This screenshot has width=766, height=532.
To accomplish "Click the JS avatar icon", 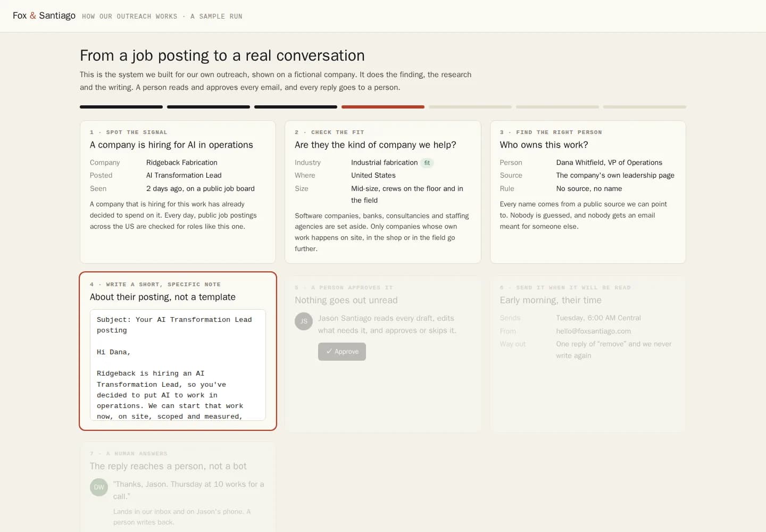I will coord(304,321).
